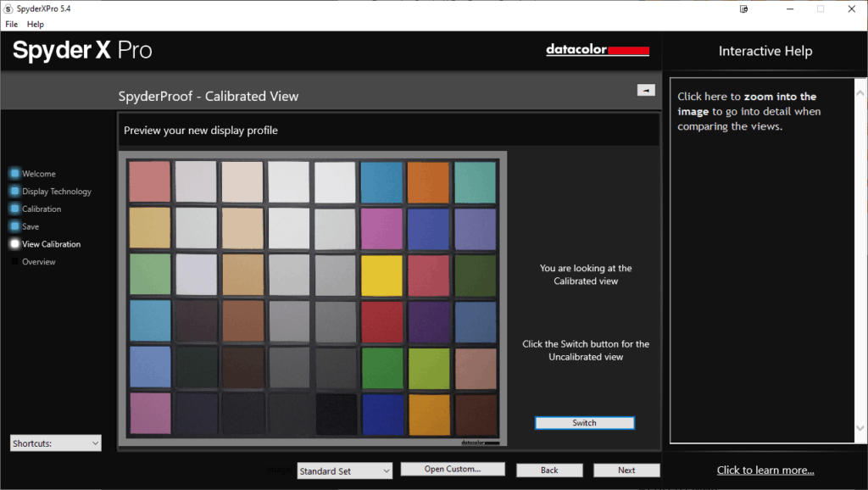Click the Overview step in sidebar
Viewport: 868px width, 490px height.
[39, 262]
